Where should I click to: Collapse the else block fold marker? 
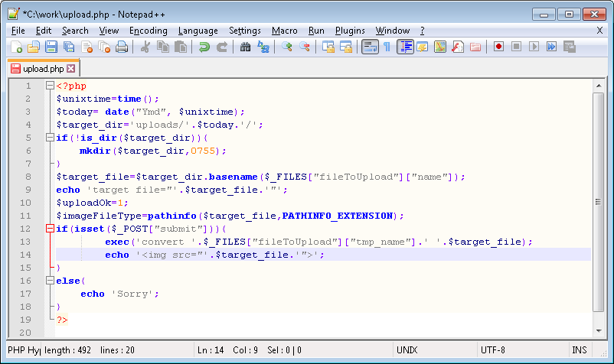[x=50, y=281]
